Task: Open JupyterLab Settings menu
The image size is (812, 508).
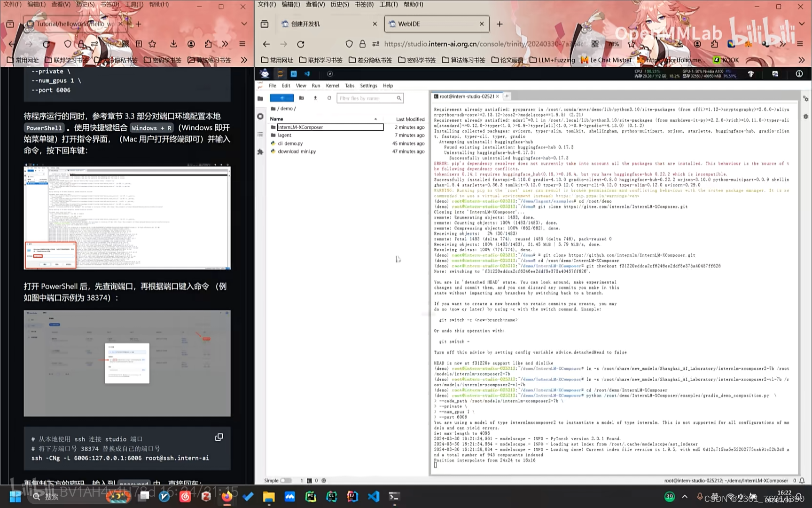Action: click(368, 86)
